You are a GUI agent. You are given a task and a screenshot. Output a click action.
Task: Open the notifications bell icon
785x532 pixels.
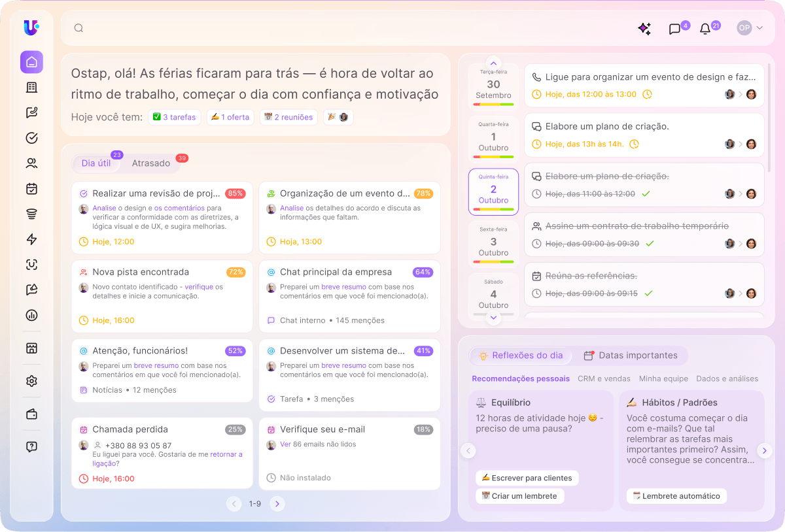[x=705, y=29]
